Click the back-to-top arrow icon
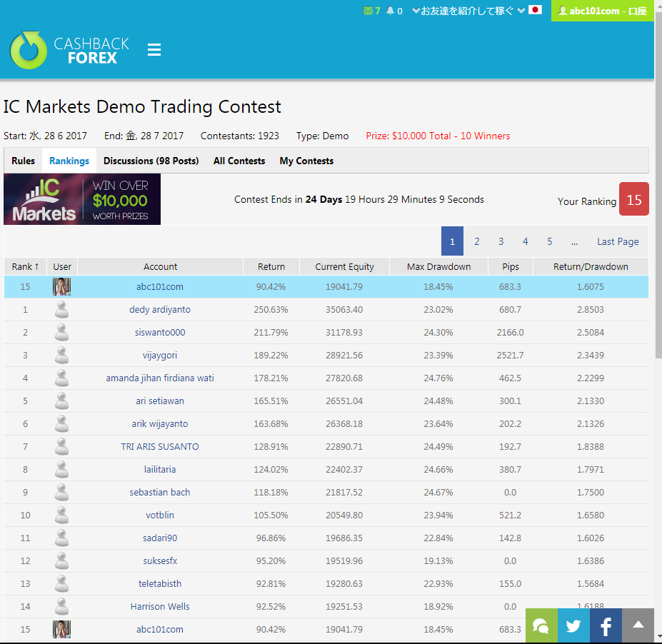The image size is (662, 644). pyautogui.click(x=638, y=625)
